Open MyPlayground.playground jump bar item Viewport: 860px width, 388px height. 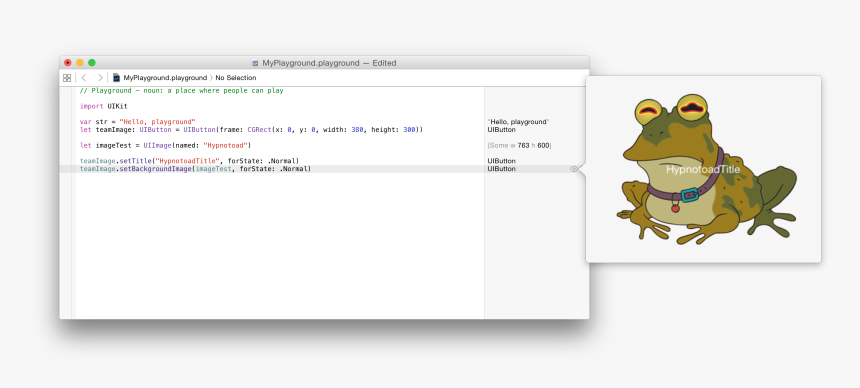coord(165,78)
